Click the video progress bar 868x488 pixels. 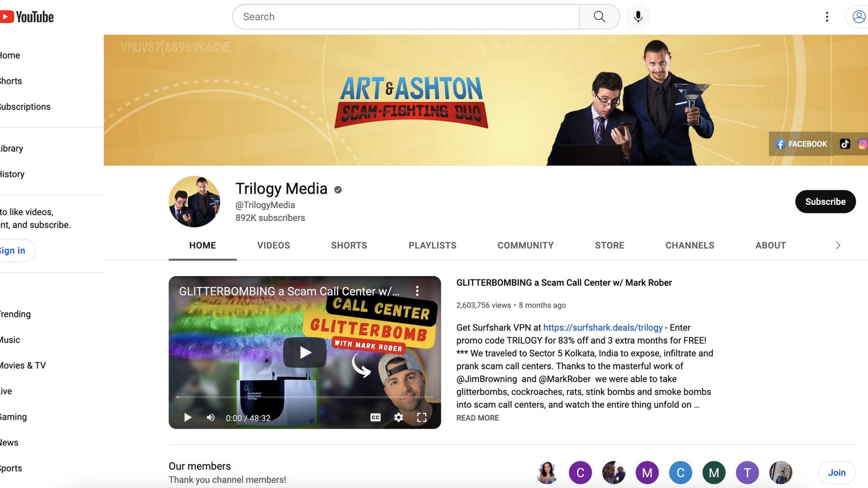(x=304, y=397)
